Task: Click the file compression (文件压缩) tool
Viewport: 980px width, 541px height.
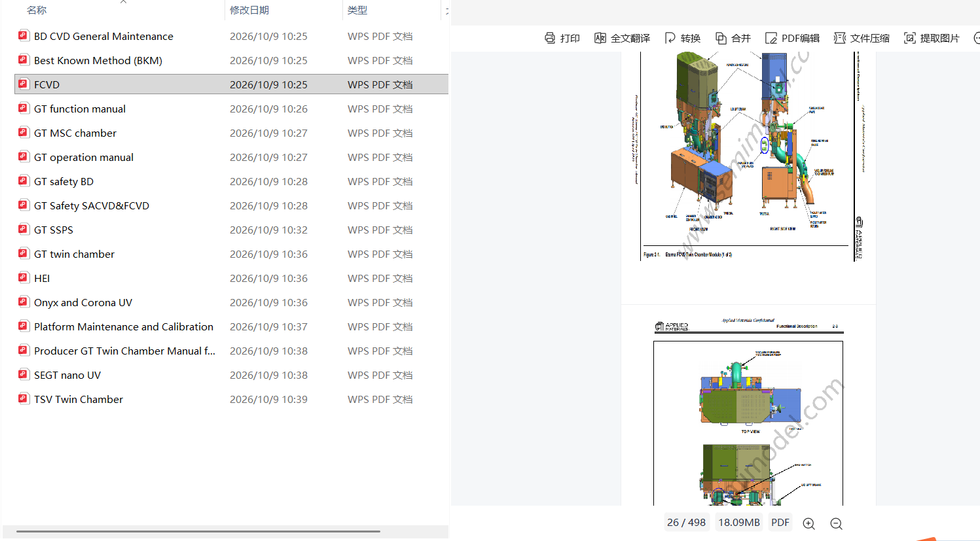Action: [862, 38]
